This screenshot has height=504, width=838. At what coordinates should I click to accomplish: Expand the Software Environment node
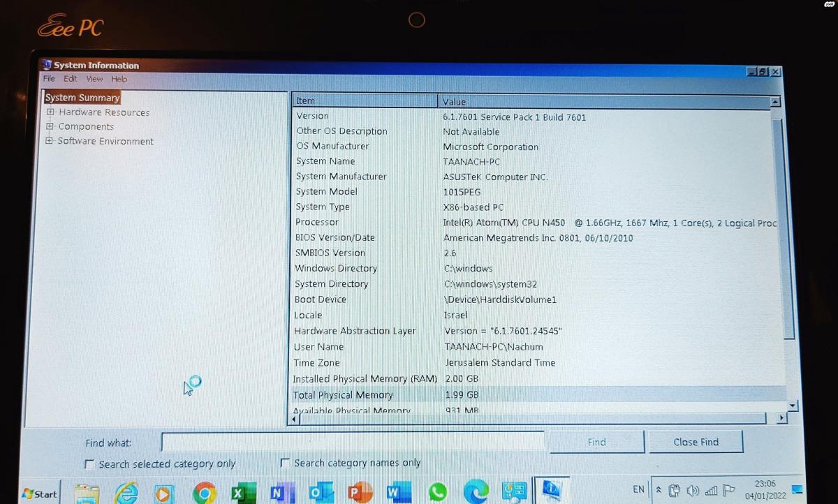[x=49, y=141]
